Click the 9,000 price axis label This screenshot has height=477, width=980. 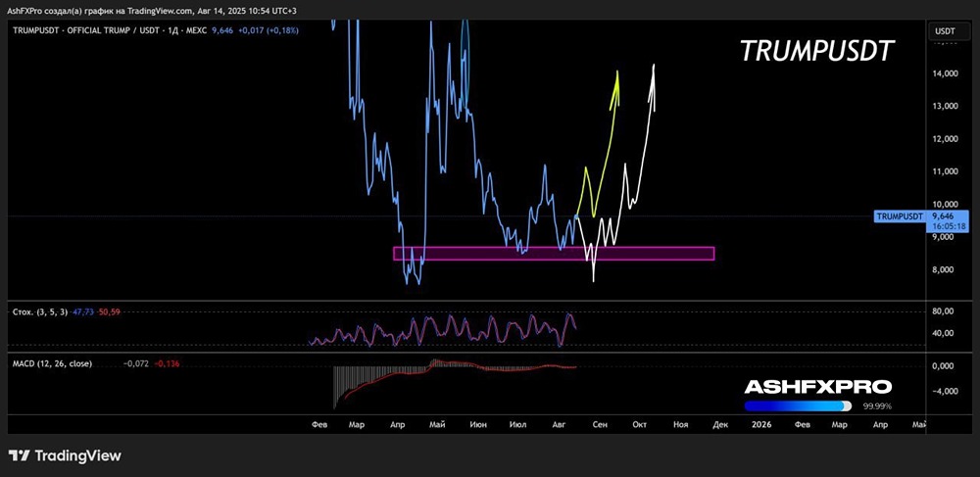coord(943,237)
